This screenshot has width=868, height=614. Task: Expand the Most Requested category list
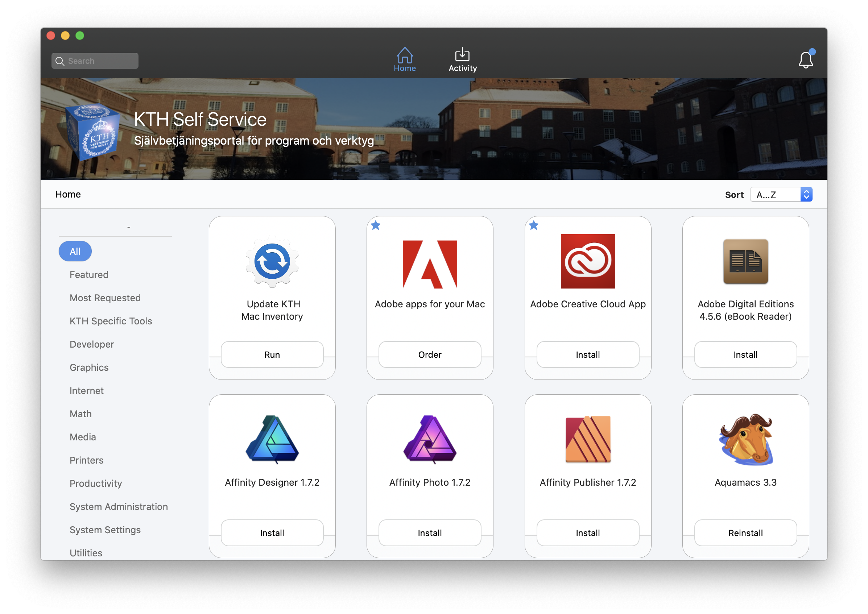(x=104, y=297)
